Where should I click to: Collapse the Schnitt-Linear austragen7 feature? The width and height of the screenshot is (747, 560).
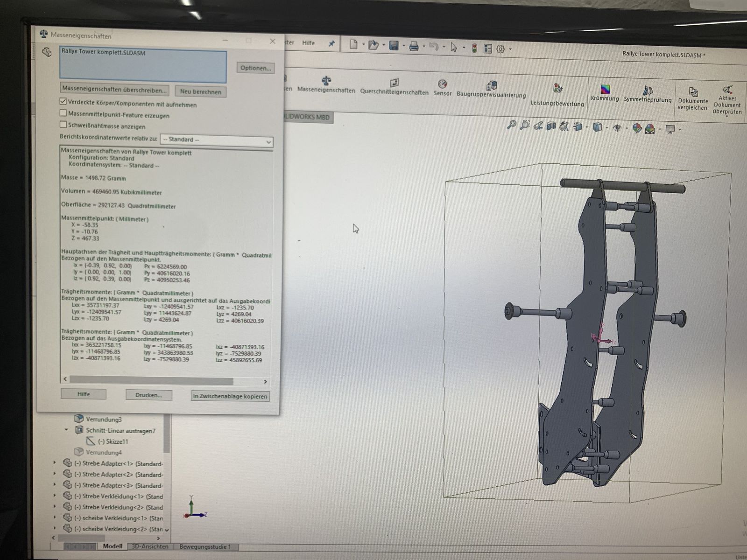(66, 430)
